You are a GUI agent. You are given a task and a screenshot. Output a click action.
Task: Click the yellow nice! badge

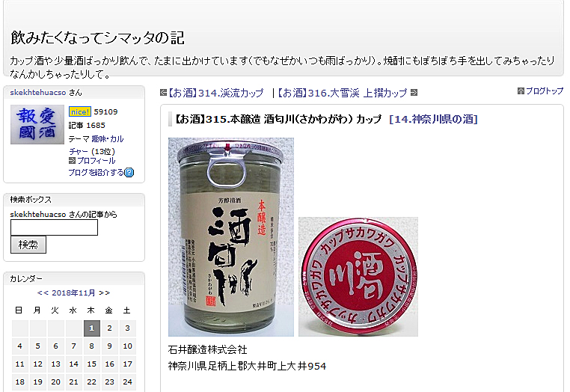[x=79, y=111]
